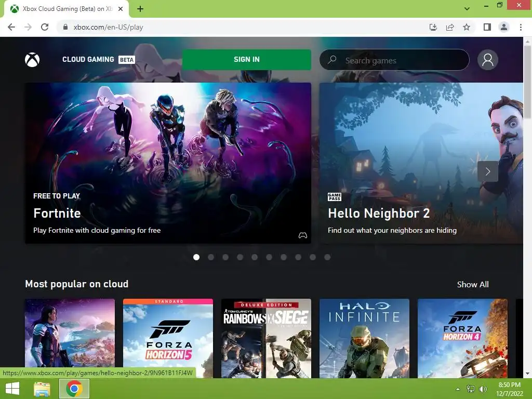Go back with browser back arrow
This screenshot has height=399, width=532.
[11, 27]
